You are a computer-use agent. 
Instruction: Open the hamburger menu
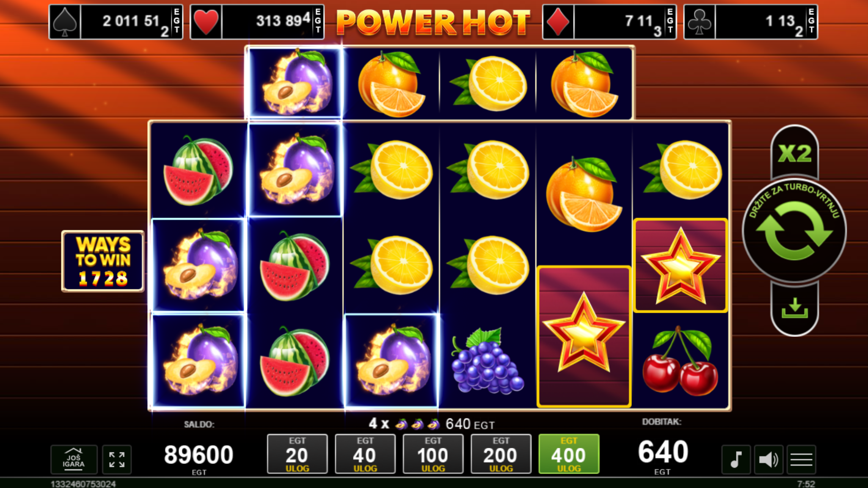801,459
